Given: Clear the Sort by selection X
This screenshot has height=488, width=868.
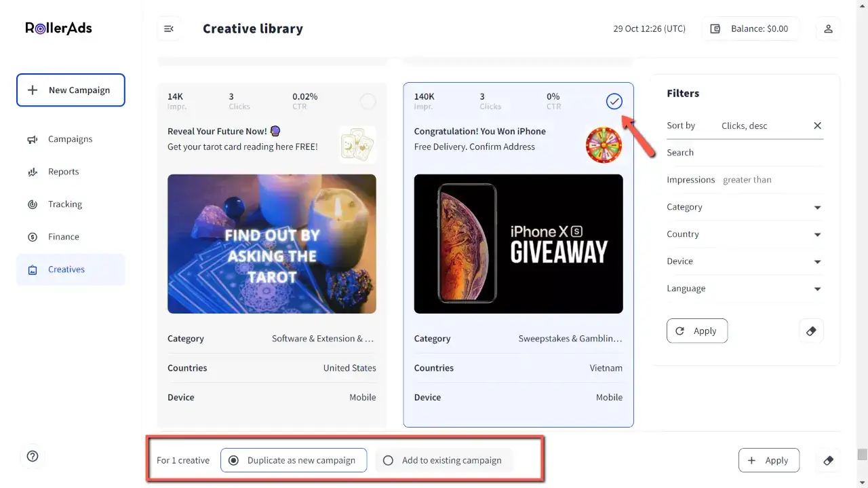Looking at the screenshot, I should [x=817, y=126].
